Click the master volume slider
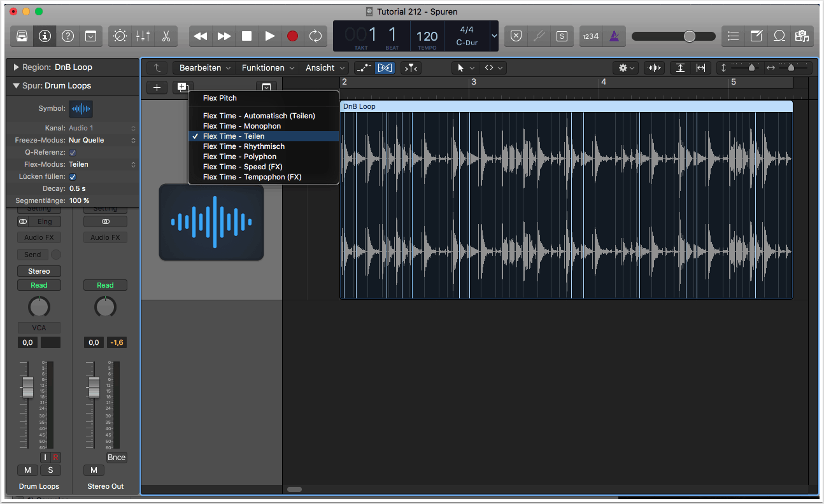824x504 pixels. pos(690,36)
